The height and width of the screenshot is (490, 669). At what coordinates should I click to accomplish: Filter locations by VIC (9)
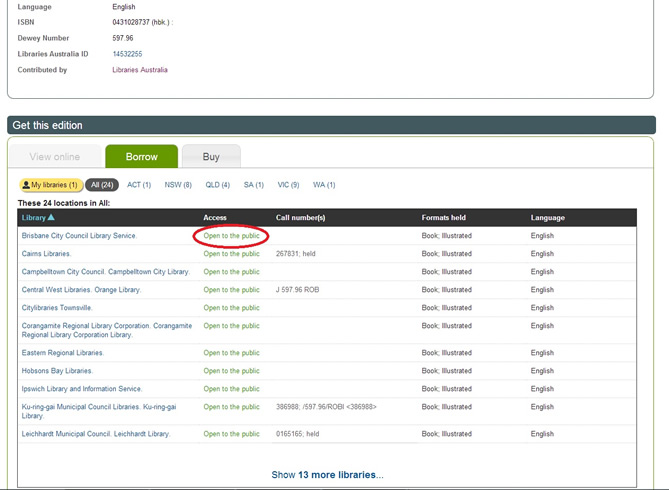(x=289, y=185)
